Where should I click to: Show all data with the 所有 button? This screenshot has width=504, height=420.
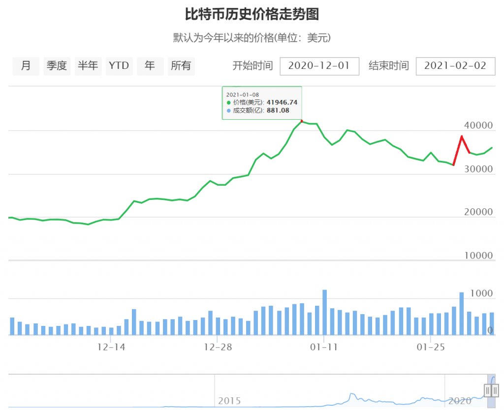[181, 66]
